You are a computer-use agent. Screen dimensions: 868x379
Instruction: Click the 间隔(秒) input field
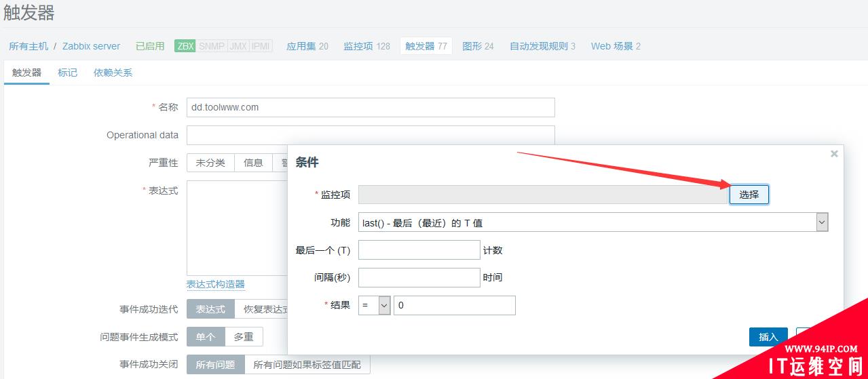tap(419, 278)
